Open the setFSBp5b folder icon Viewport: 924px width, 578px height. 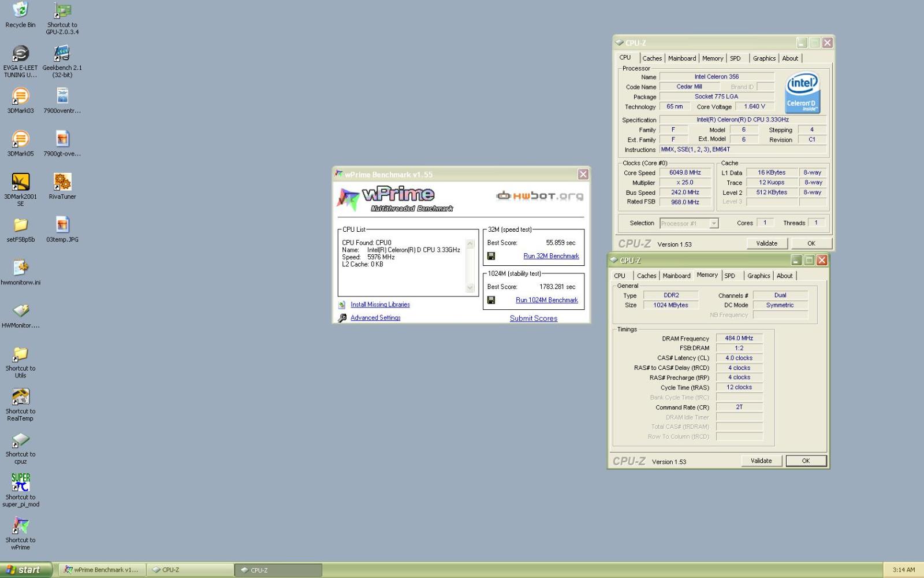20,225
